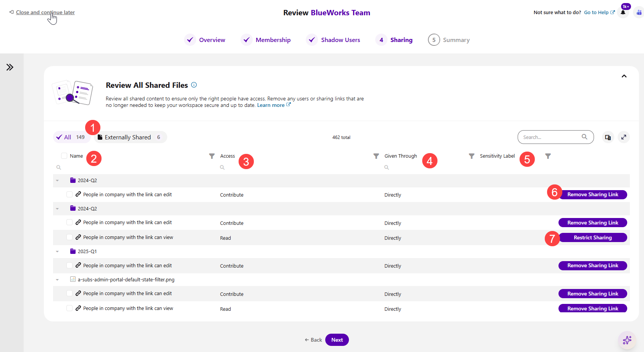Image resolution: width=644 pixels, height=352 pixels.
Task: Collapse the 2025-Q1 folder group
Action: pos(57,252)
